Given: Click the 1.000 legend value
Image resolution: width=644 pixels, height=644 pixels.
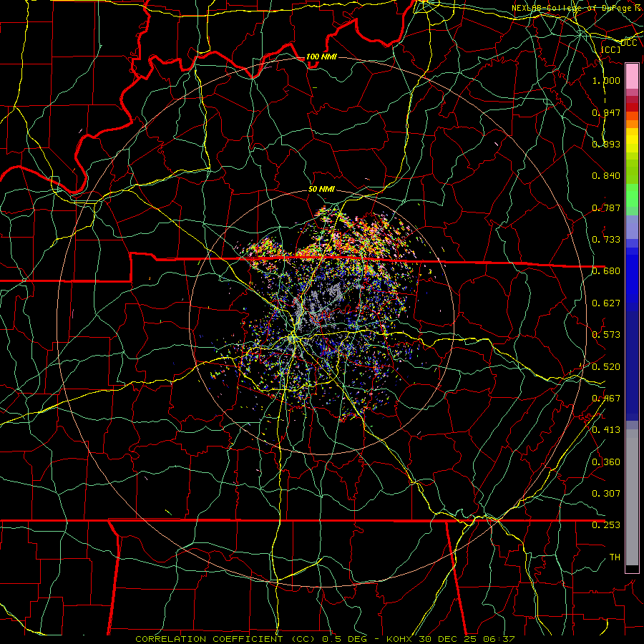Looking at the screenshot, I should pos(606,80).
